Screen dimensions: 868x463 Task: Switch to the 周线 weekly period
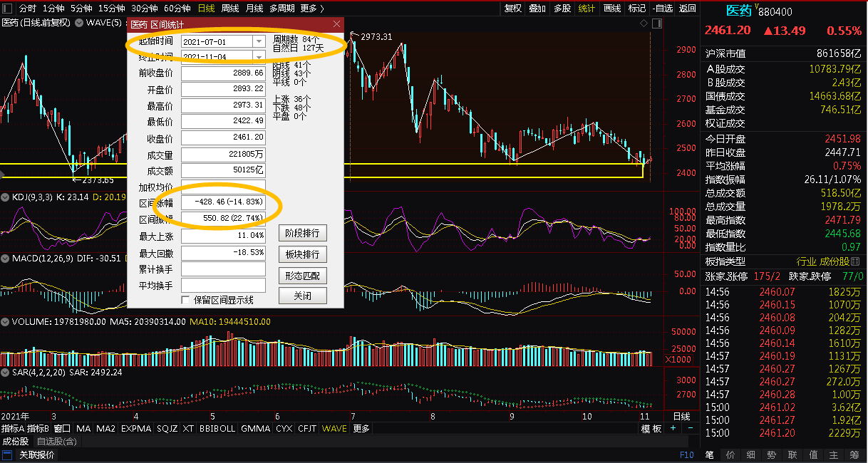coord(230,9)
